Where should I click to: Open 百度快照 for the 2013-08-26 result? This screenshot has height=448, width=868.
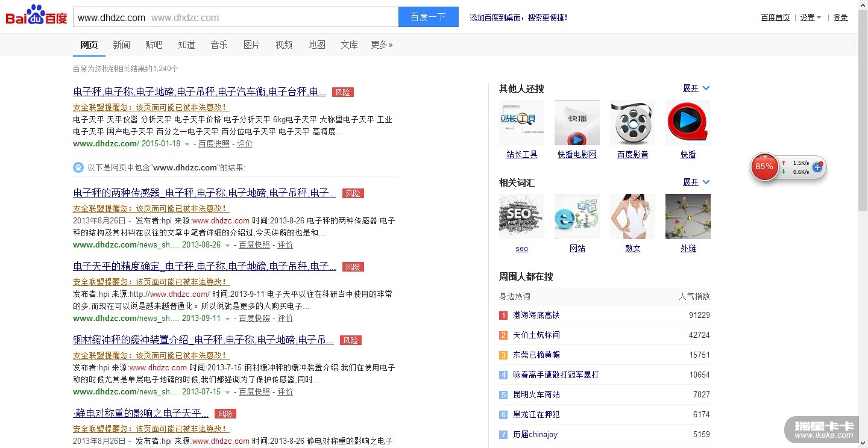[254, 245]
